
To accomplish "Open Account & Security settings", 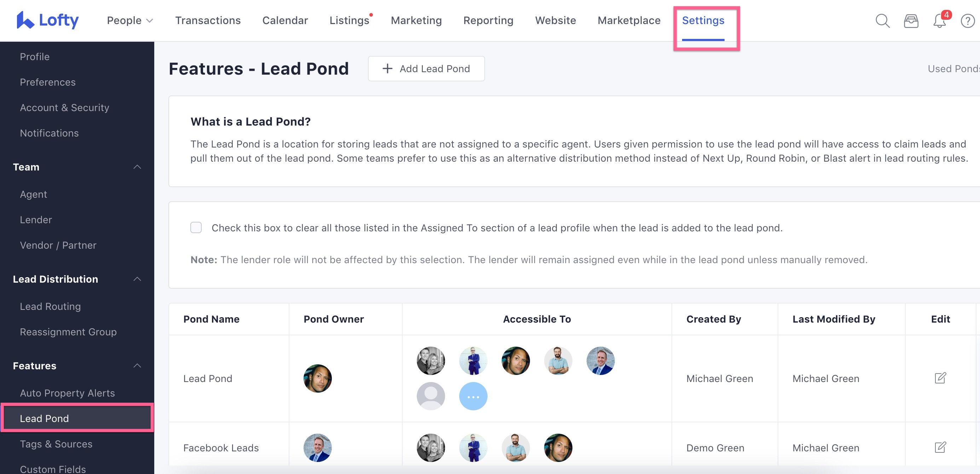I will tap(64, 108).
